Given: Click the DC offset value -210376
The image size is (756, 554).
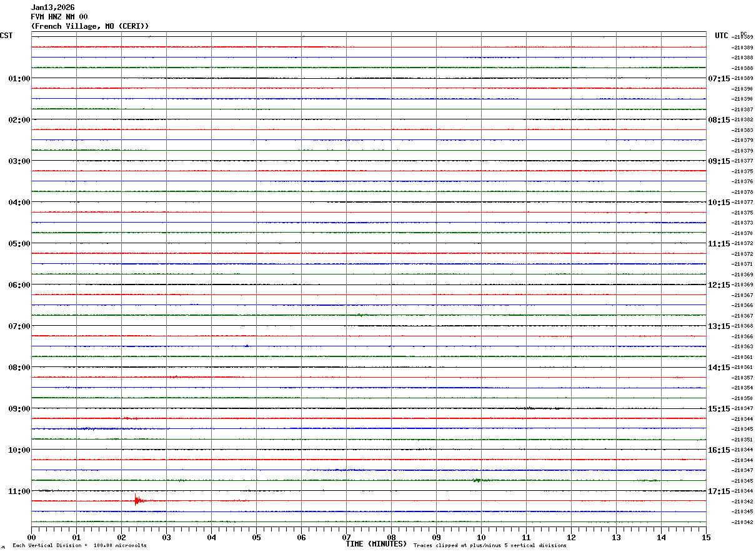Looking at the screenshot, I should tap(742, 181).
